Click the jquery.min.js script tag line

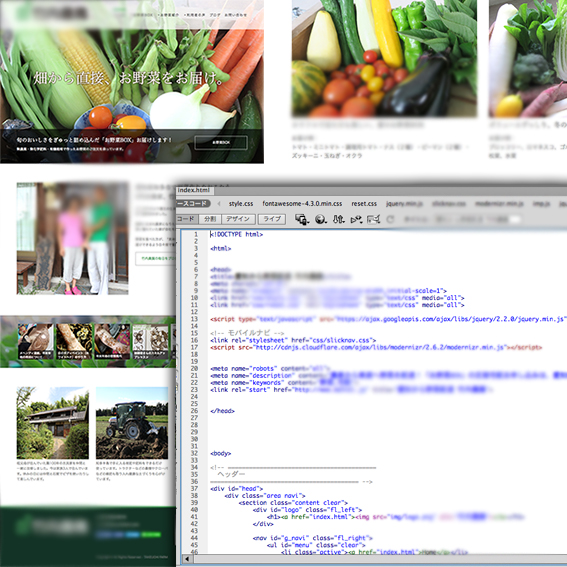click(388, 319)
